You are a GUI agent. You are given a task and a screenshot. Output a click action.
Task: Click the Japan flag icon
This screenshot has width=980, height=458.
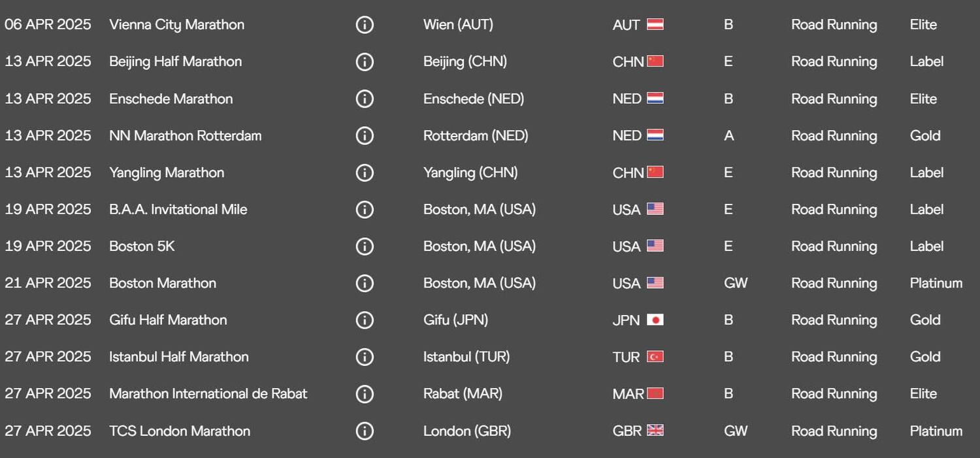[x=655, y=319]
